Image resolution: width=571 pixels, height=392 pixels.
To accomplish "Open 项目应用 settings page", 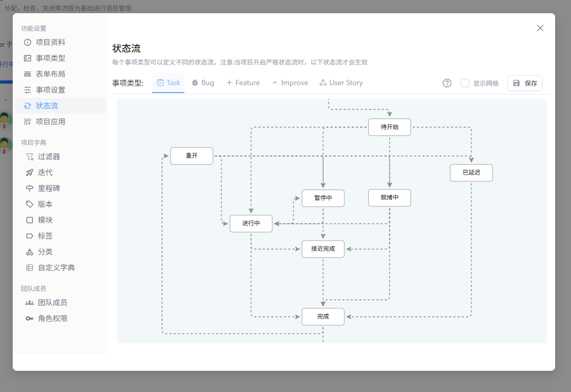I will click(x=60, y=122).
